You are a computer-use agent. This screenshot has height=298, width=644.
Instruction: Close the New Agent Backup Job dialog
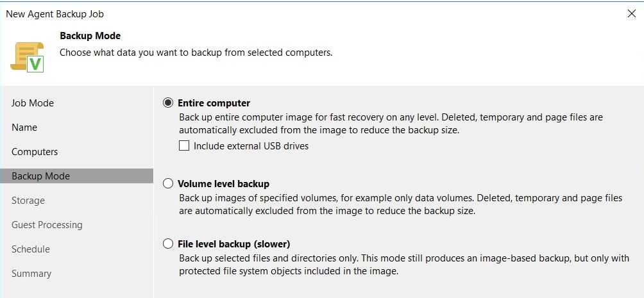[632, 13]
